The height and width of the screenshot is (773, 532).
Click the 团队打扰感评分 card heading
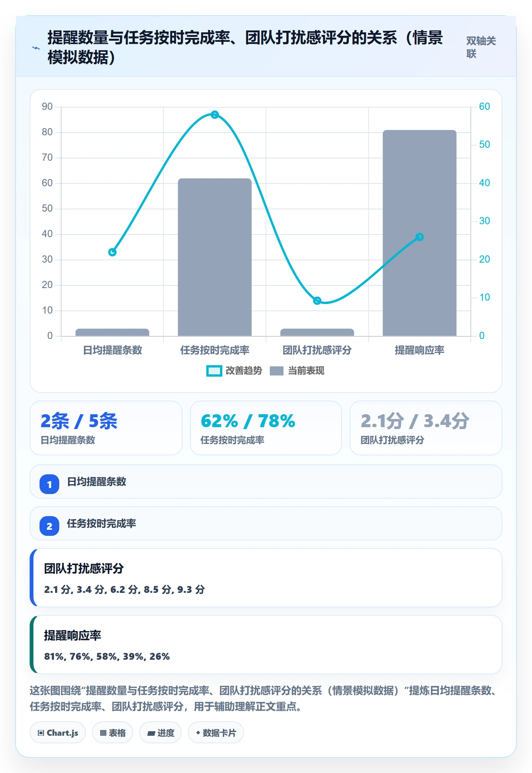84,569
